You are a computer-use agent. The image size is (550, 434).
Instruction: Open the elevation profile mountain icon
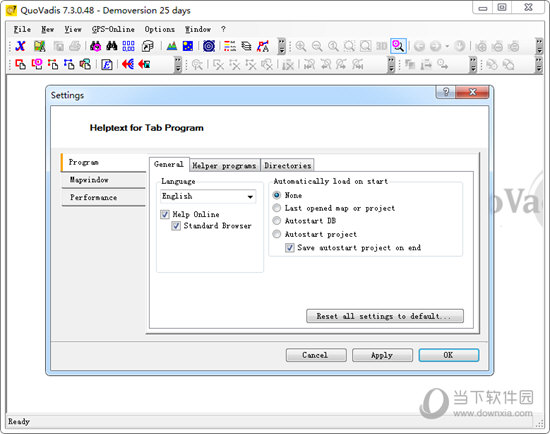(172, 46)
